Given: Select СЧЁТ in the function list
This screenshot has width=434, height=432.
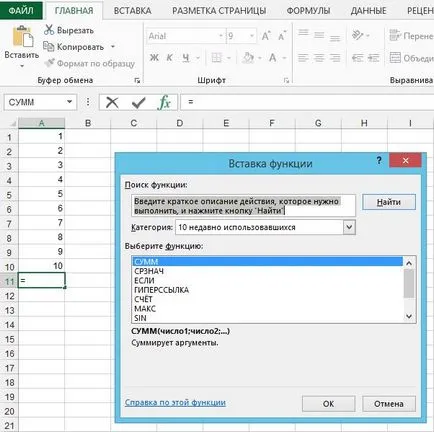Looking at the screenshot, I should pyautogui.click(x=268, y=299).
